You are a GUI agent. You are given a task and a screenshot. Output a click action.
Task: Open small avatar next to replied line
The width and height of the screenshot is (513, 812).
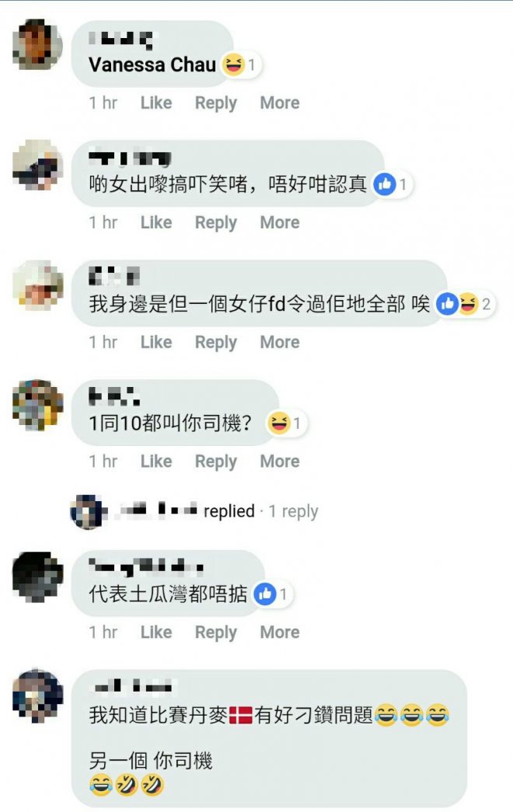pos(86,511)
